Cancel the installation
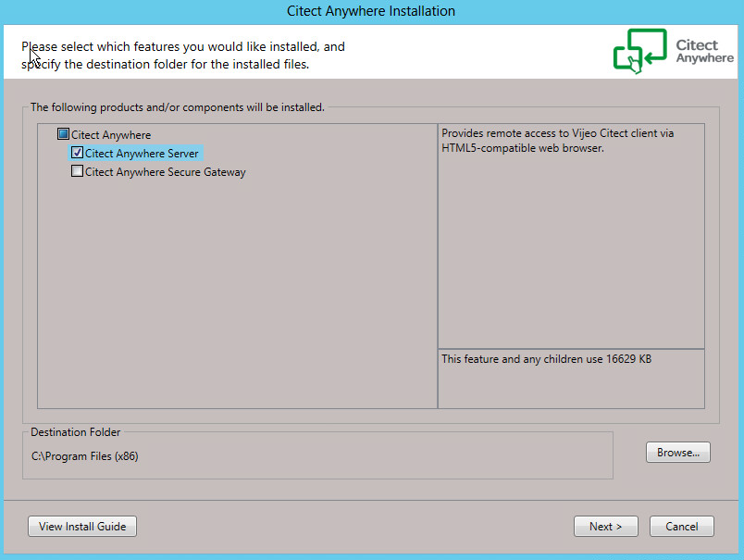 (x=682, y=527)
